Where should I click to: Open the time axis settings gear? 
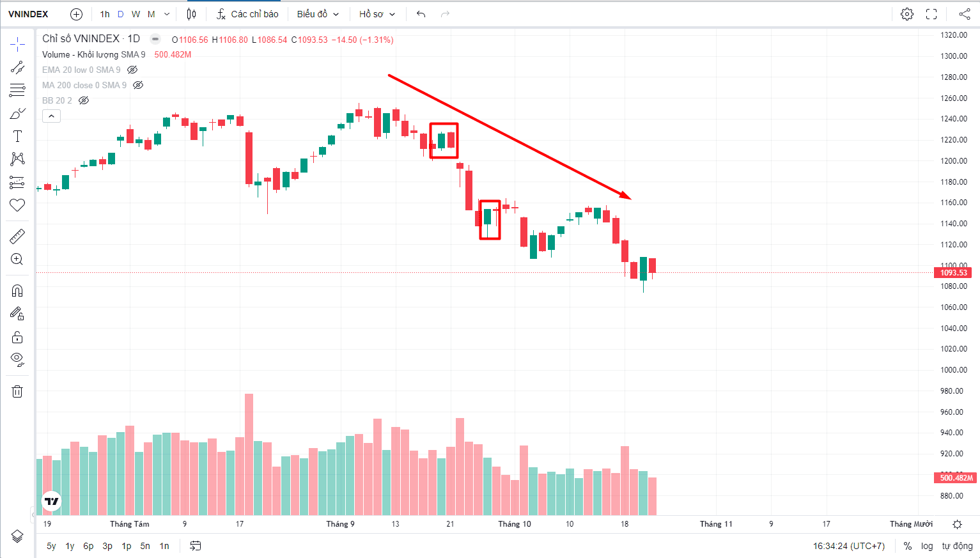[x=957, y=524]
